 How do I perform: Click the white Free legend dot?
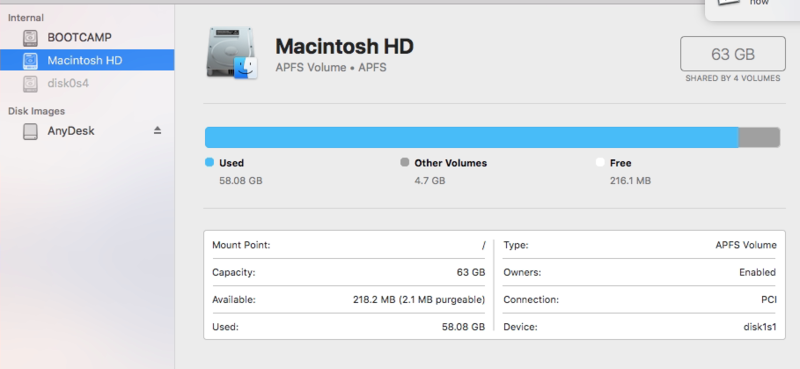pyautogui.click(x=600, y=162)
